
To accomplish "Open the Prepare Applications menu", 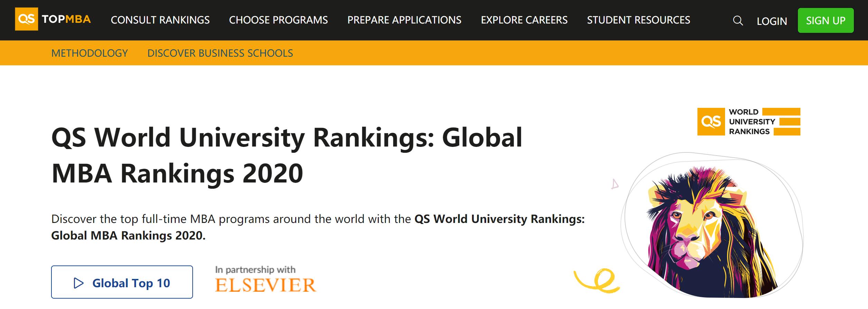I will tap(404, 20).
